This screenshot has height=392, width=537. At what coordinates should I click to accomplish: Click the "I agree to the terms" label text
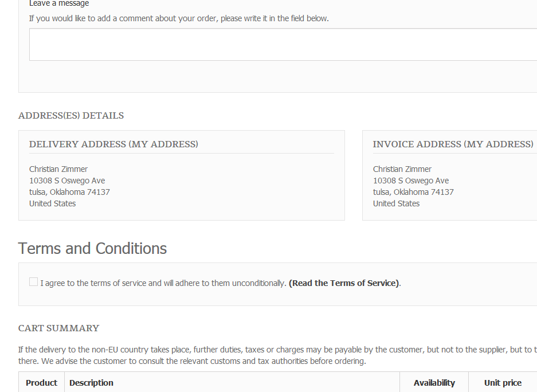(x=163, y=283)
